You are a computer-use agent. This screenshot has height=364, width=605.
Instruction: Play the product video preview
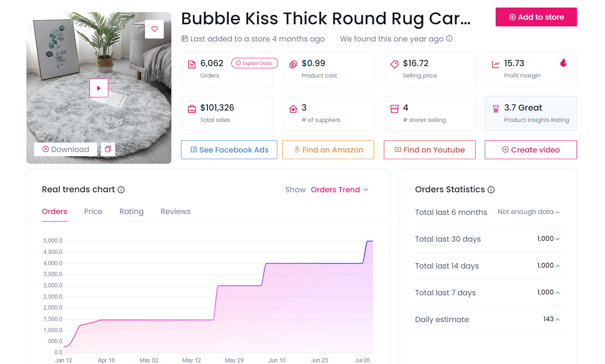coord(99,88)
